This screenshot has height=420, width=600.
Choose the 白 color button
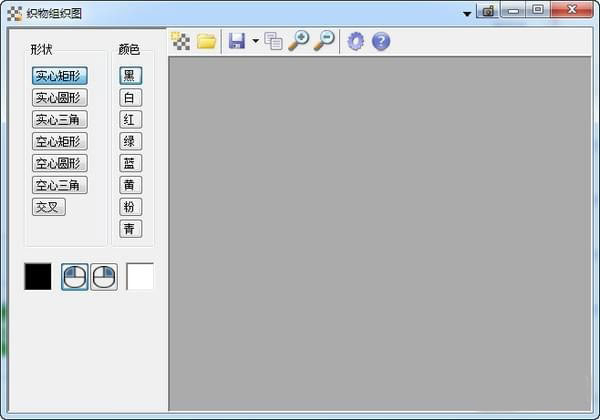pyautogui.click(x=130, y=98)
